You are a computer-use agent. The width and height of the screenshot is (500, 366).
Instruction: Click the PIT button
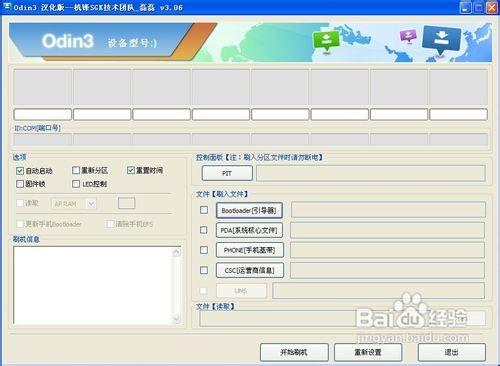(227, 173)
